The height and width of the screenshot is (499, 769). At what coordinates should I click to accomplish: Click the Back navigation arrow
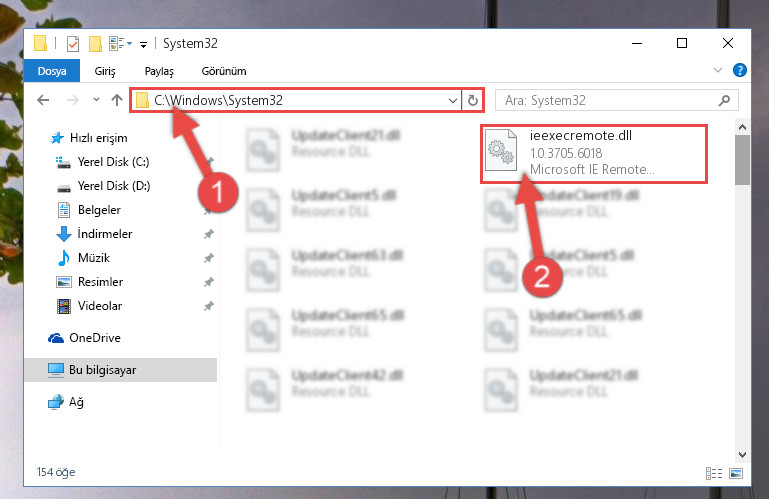point(43,101)
